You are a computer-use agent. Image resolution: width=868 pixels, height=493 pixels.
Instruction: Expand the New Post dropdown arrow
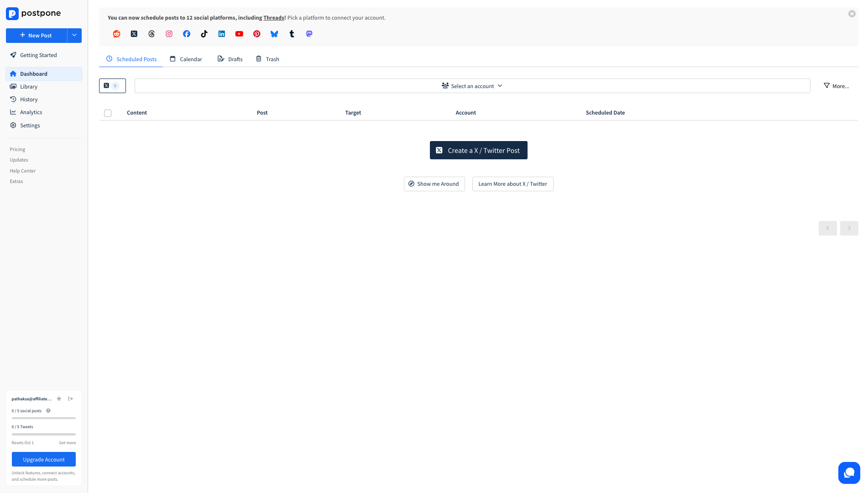pos(74,36)
